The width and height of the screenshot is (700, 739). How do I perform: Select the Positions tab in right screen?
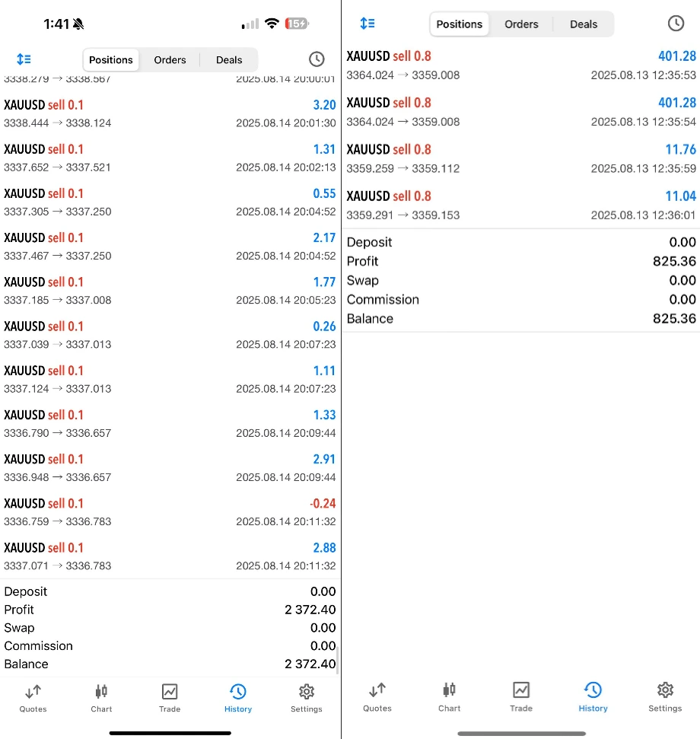tap(460, 24)
